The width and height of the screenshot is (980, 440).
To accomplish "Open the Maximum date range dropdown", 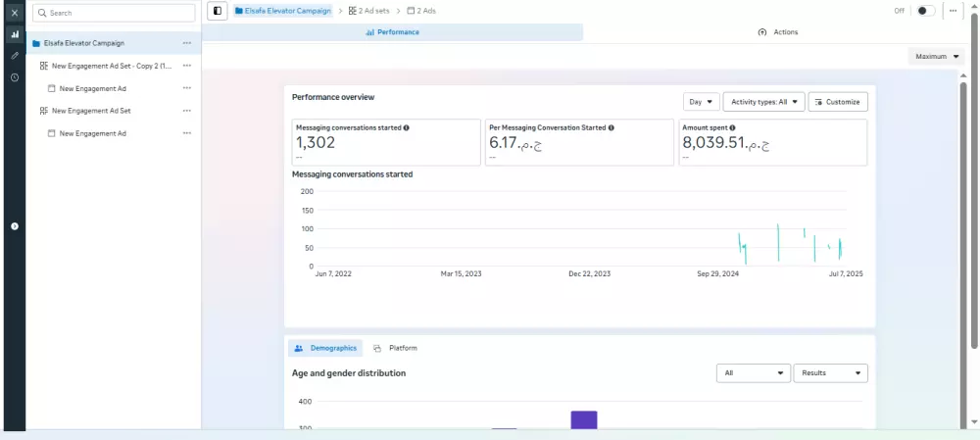I will pyautogui.click(x=936, y=56).
